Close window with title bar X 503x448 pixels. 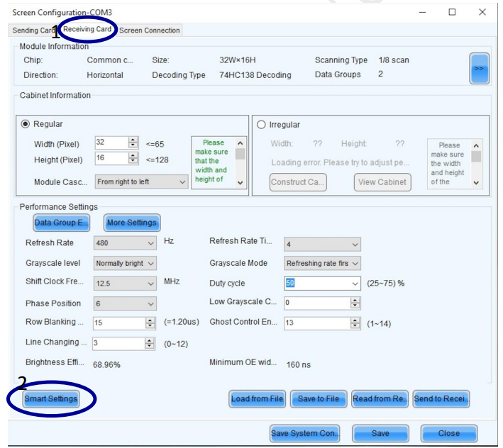click(482, 12)
